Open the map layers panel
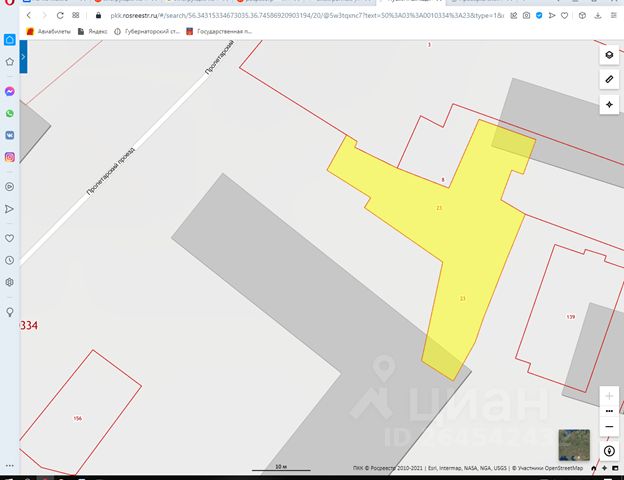The width and height of the screenshot is (624, 480). 608,55
